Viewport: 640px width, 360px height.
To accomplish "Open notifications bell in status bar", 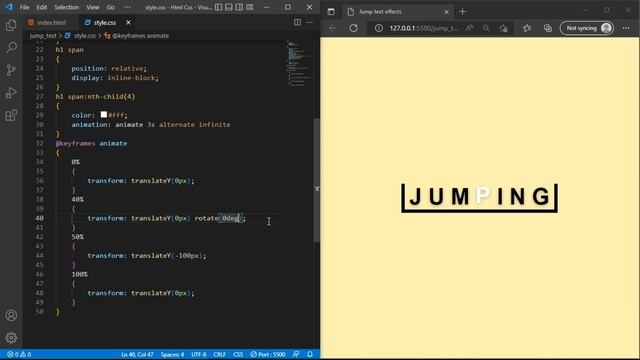I will [310, 354].
